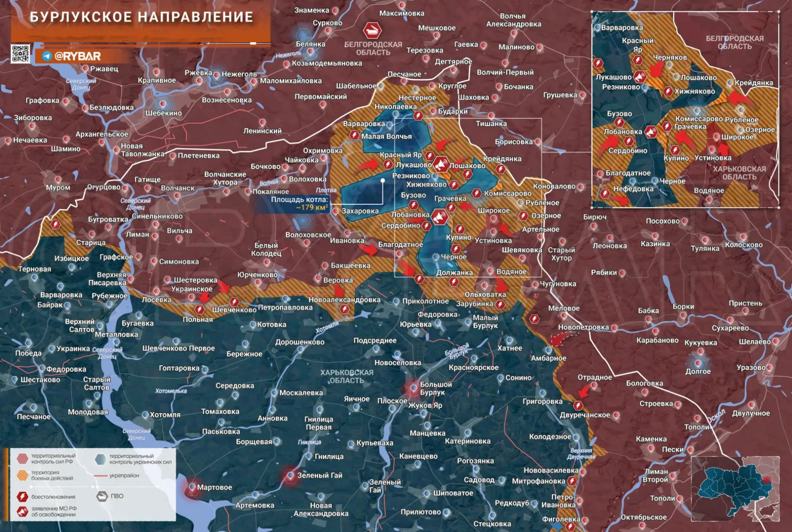The image size is (792, 532).
Task: Click the clash icon next to Митрофановка
Action: tap(572, 481)
